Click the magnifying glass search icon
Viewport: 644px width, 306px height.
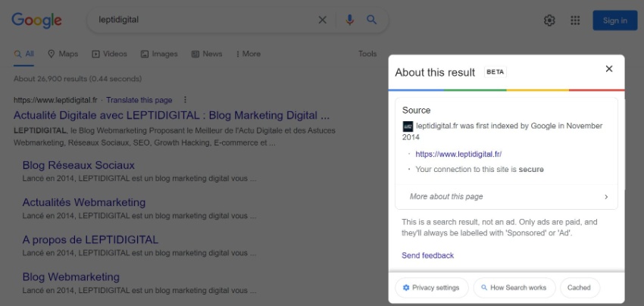point(372,20)
